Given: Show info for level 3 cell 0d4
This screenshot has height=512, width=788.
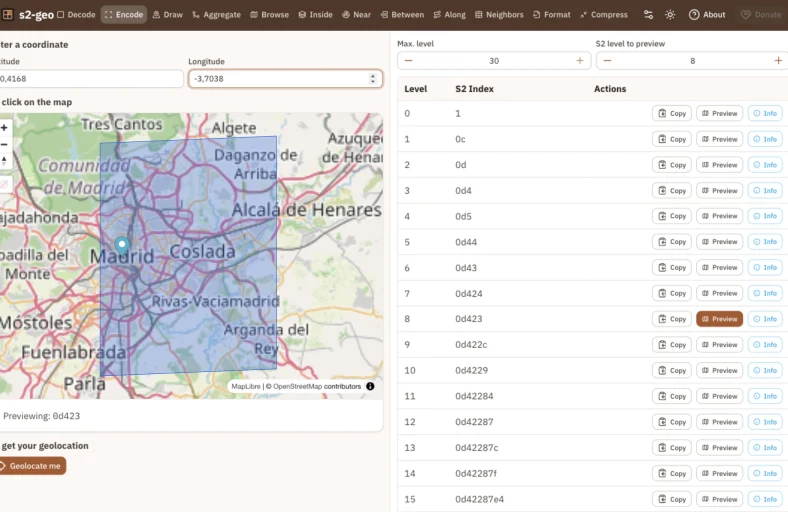Looking at the screenshot, I should pos(765,191).
